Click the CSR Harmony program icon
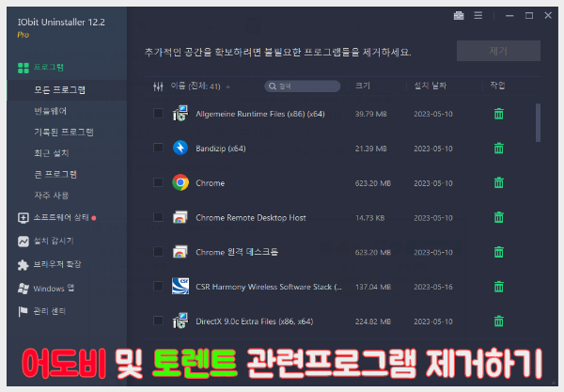 (x=180, y=287)
